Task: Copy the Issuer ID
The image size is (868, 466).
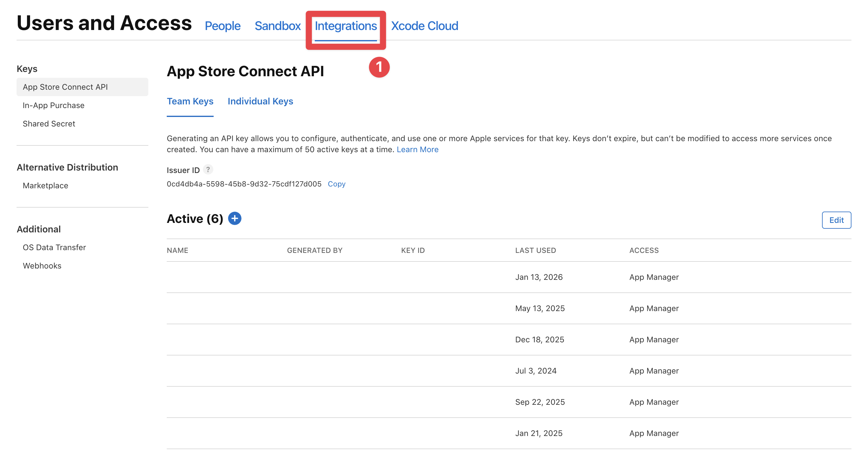Action: pos(336,184)
